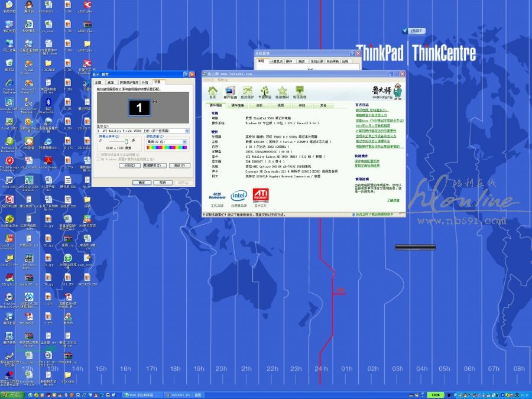
Task: Select the energy-saving tree icon
Action: point(265,92)
